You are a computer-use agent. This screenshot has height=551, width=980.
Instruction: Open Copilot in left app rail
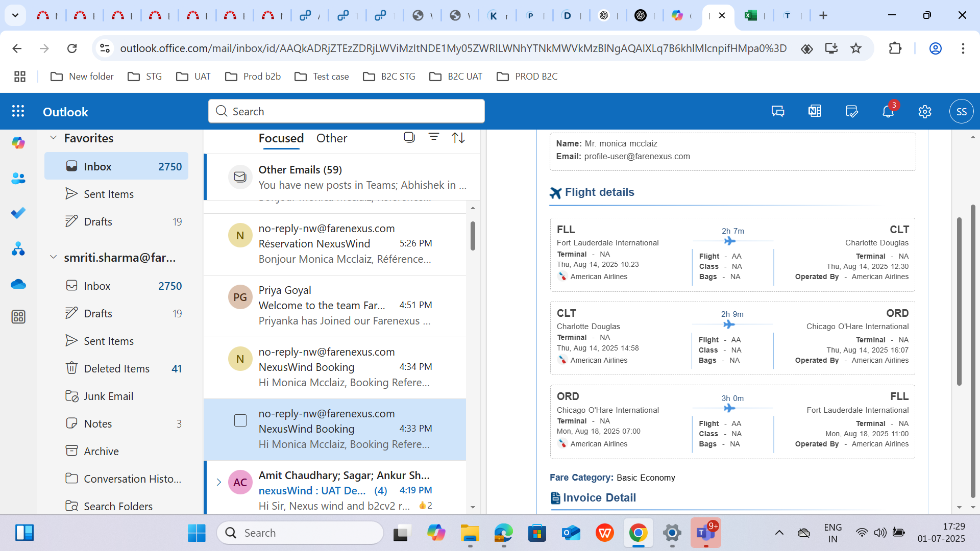point(18,143)
